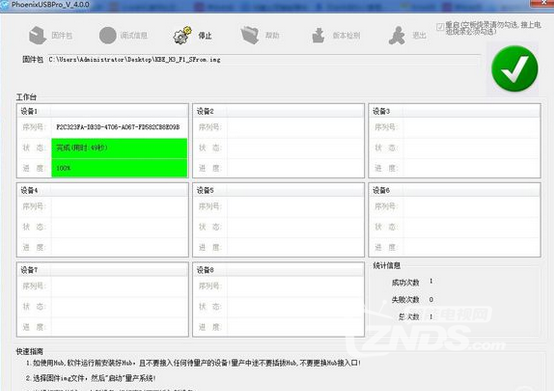Screen dimensions: 554x391
Task: Click the PhoenixUSBPro_V_4.0.0 title bar text
Action: [51, 5]
